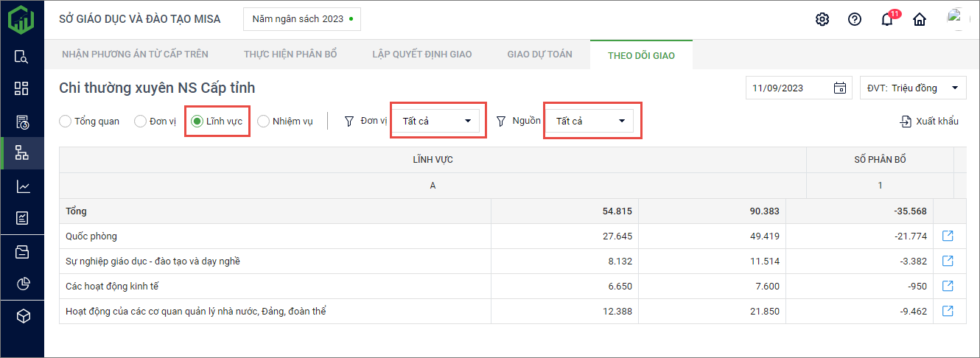Open the ĐVT Triệu đồng unit dropdown
The width and height of the screenshot is (980, 358).
[913, 88]
